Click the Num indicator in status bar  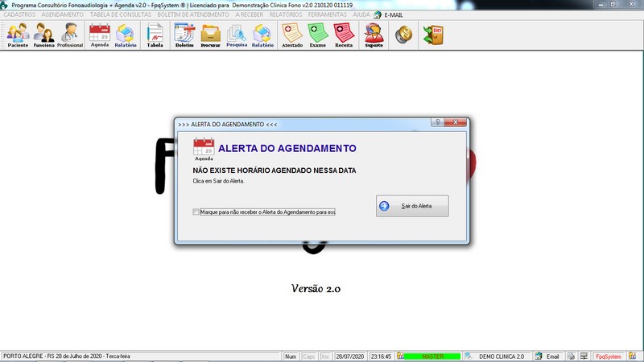[291, 356]
